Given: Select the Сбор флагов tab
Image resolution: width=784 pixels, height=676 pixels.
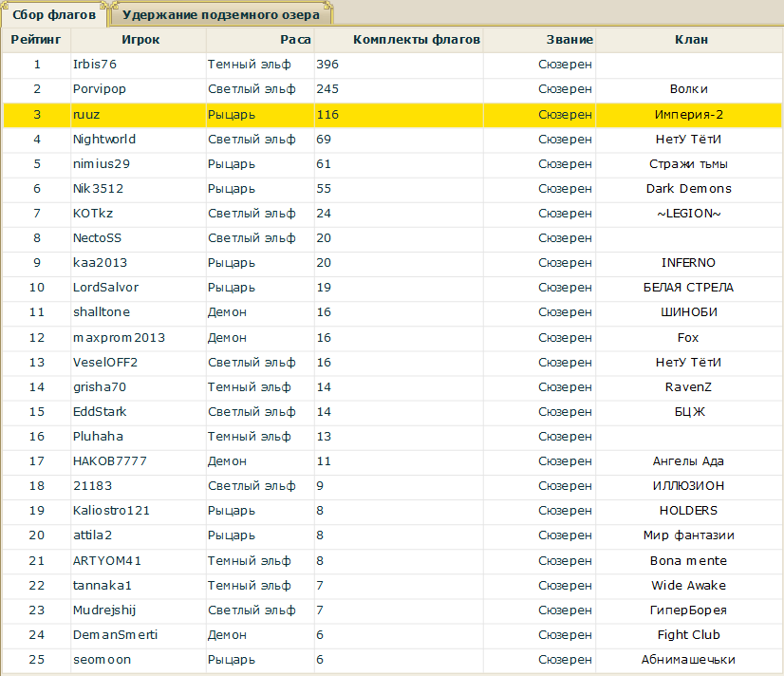Looking at the screenshot, I should (54, 15).
